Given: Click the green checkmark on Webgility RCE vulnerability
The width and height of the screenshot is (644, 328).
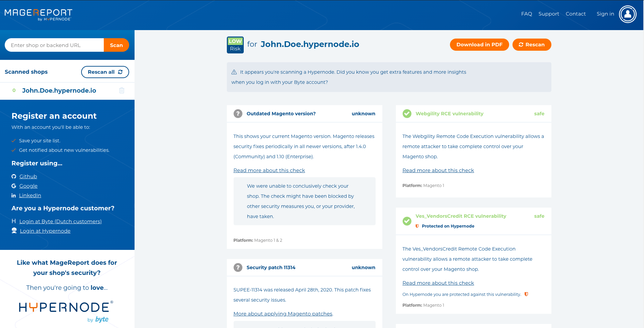Looking at the screenshot, I should [x=407, y=114].
